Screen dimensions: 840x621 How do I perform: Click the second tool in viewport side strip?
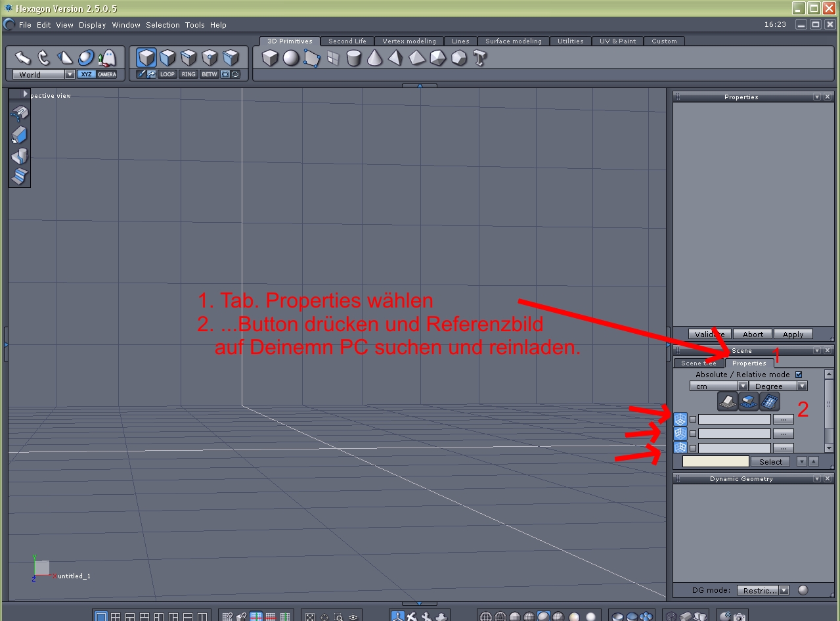point(20,135)
